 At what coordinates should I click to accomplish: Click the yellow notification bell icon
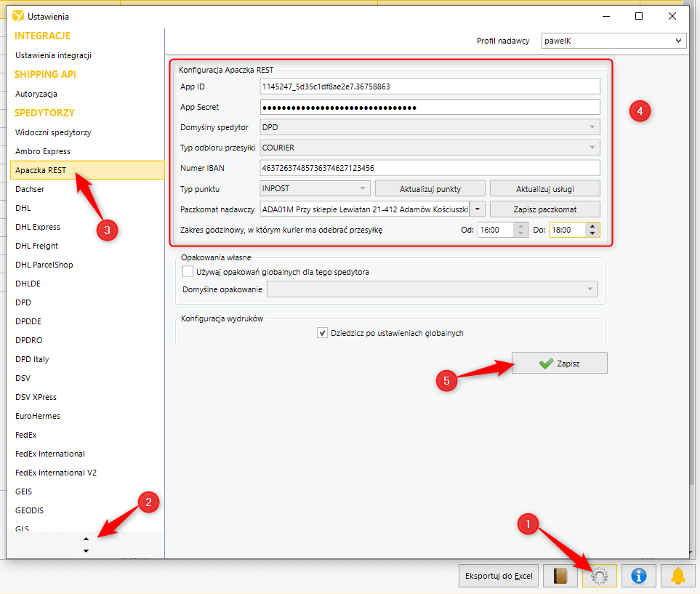click(677, 577)
